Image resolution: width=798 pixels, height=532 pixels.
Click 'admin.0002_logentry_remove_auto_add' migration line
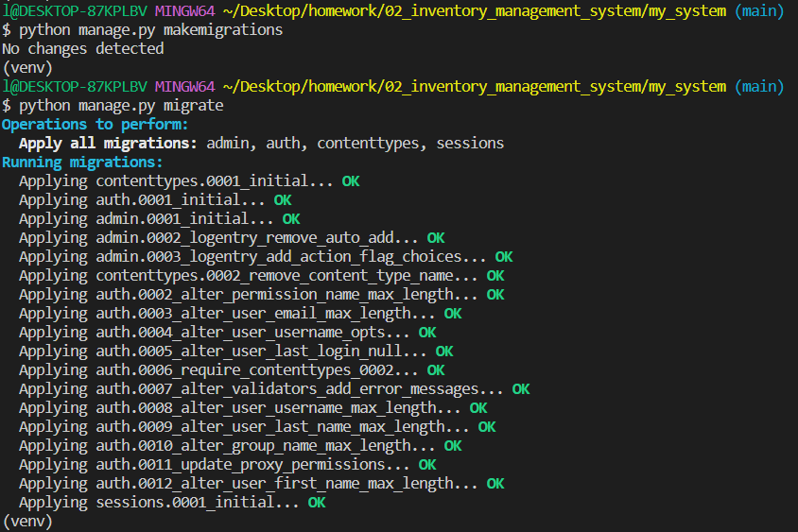pyautogui.click(x=232, y=237)
